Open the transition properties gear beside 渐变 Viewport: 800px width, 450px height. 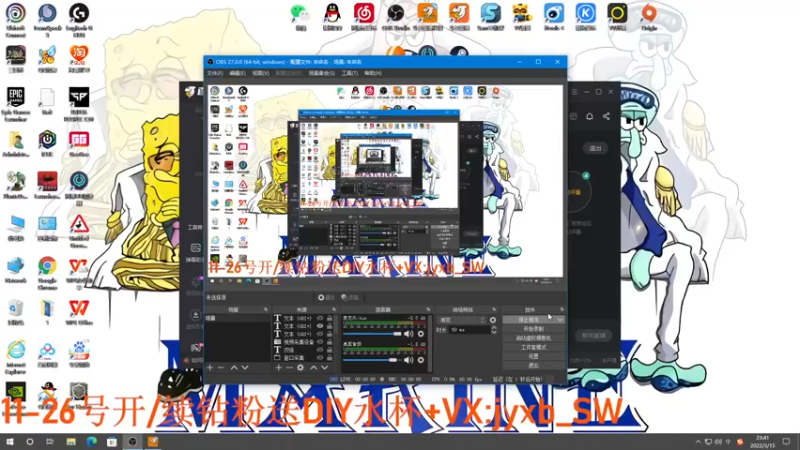(493, 320)
